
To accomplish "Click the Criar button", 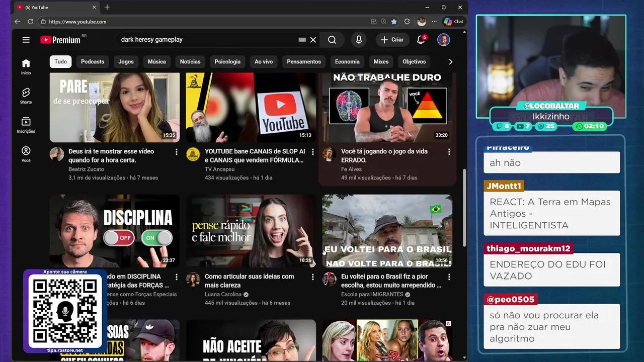I will pyautogui.click(x=392, y=40).
